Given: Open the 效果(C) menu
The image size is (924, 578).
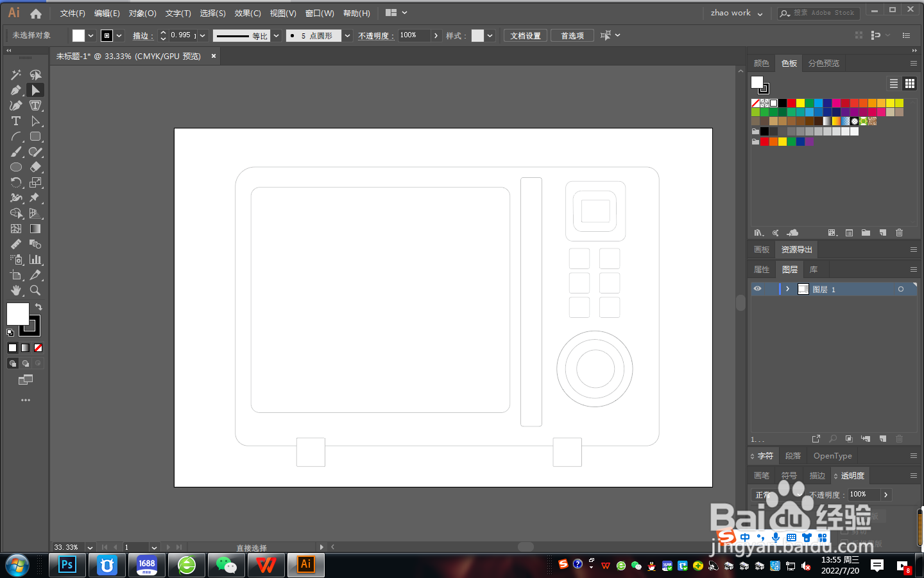Looking at the screenshot, I should point(248,13).
